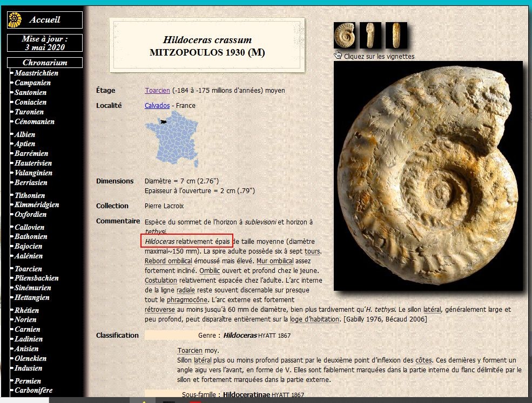Go to Indusien stage

pos(29,368)
